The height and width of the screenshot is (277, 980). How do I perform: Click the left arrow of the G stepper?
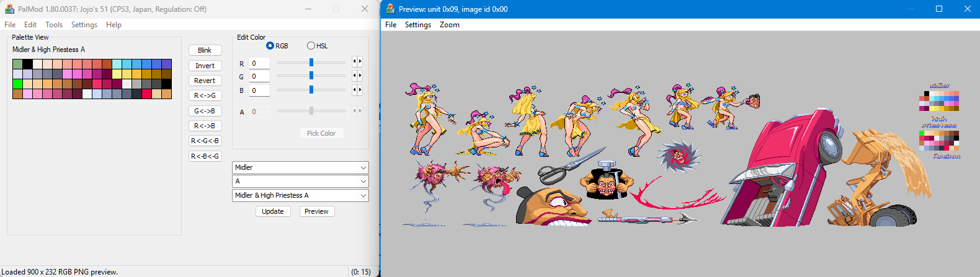click(354, 76)
